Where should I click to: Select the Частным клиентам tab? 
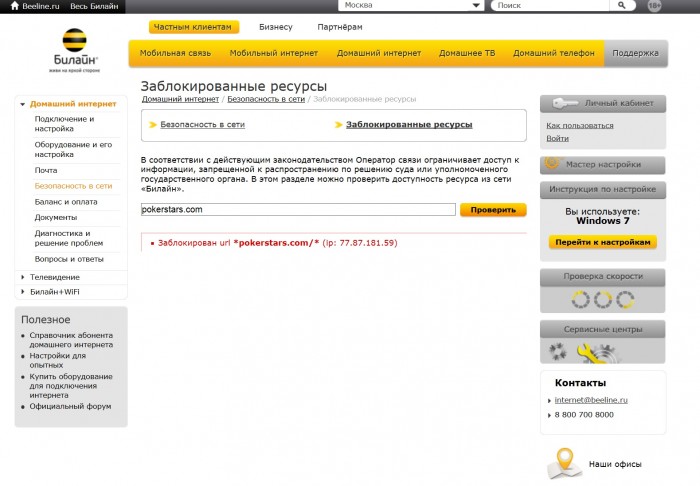point(194,27)
